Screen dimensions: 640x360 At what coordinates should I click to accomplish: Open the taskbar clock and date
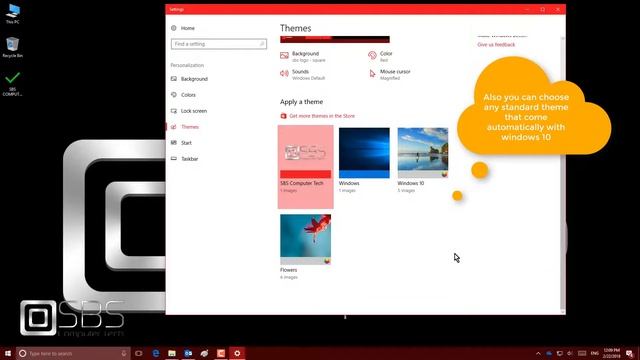point(611,353)
